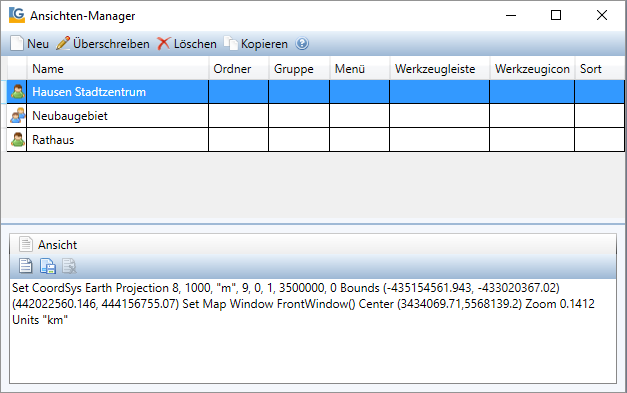Image resolution: width=627 pixels, height=393 pixels.
Task: Click the Menü cell of Hausen Stadtzentrum row
Action: [x=359, y=92]
